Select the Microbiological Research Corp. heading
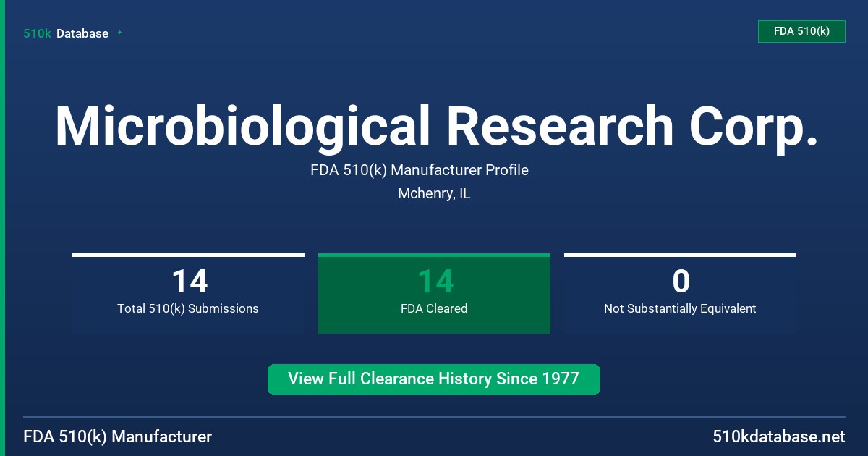This screenshot has width=868, height=456. tap(437, 126)
